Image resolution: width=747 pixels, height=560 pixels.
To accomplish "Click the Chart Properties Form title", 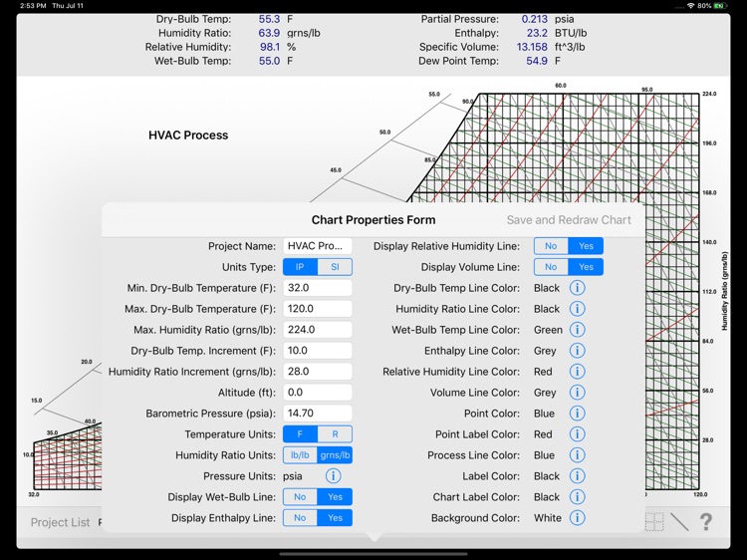I will pyautogui.click(x=373, y=219).
